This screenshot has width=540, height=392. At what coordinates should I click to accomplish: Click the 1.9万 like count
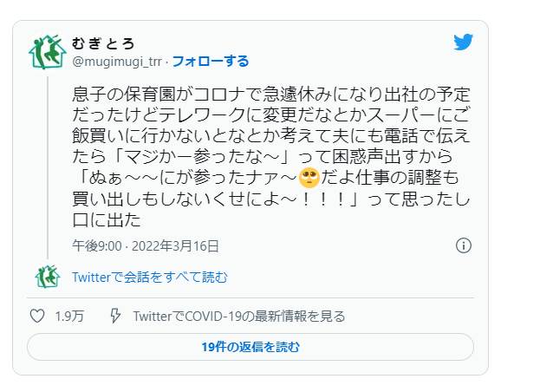coord(69,317)
